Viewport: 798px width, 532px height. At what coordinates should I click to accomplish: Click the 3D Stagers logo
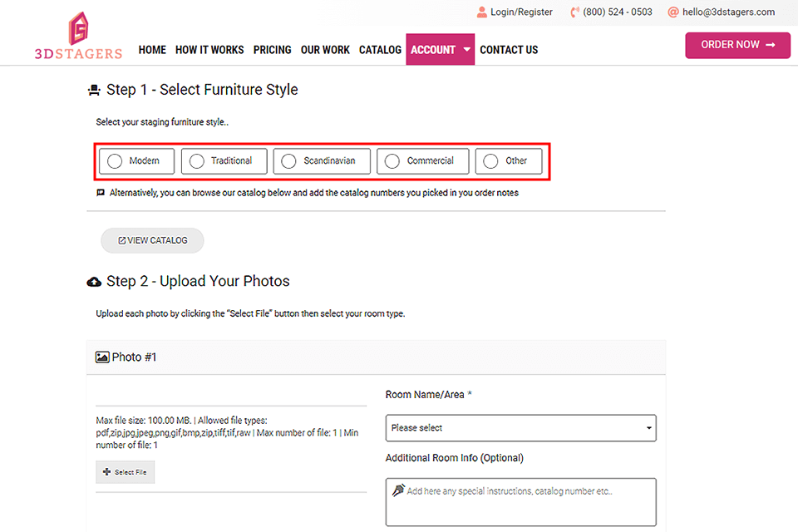point(78,37)
